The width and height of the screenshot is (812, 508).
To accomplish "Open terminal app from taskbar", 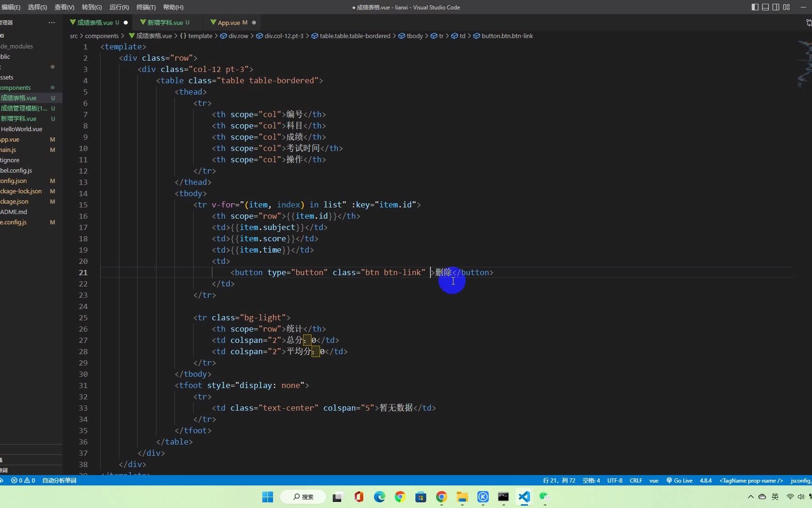I will (x=503, y=497).
